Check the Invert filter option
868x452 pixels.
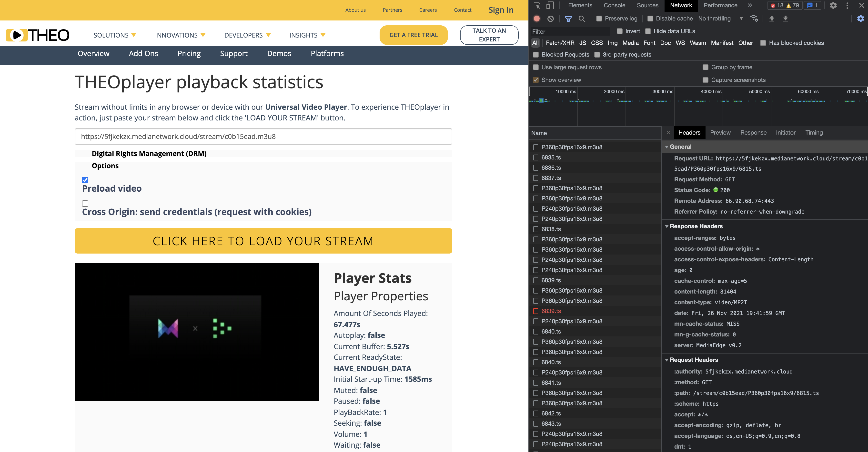[619, 31]
